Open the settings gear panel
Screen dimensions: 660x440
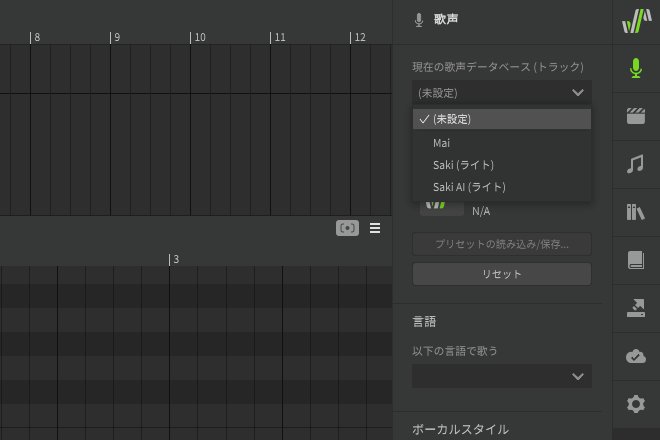pyautogui.click(x=636, y=404)
